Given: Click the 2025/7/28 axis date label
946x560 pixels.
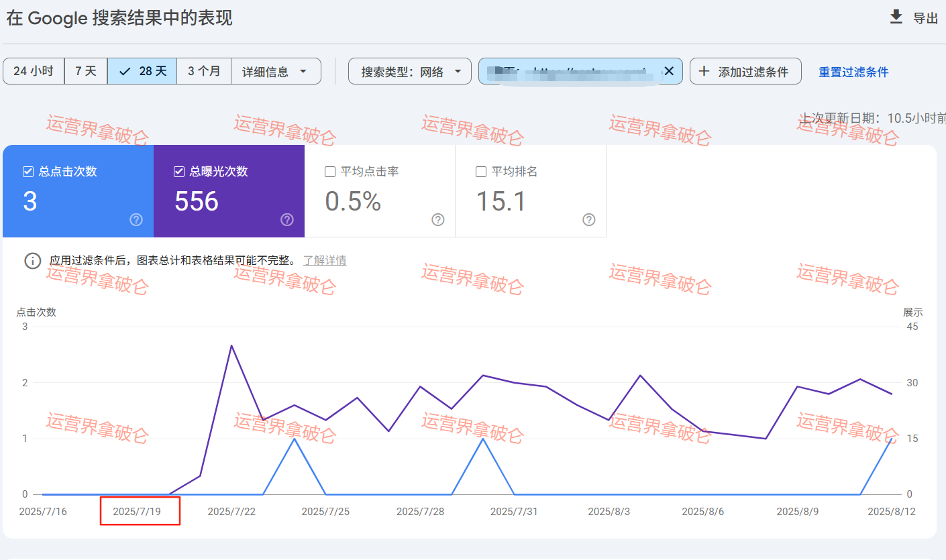Looking at the screenshot, I should tap(420, 511).
